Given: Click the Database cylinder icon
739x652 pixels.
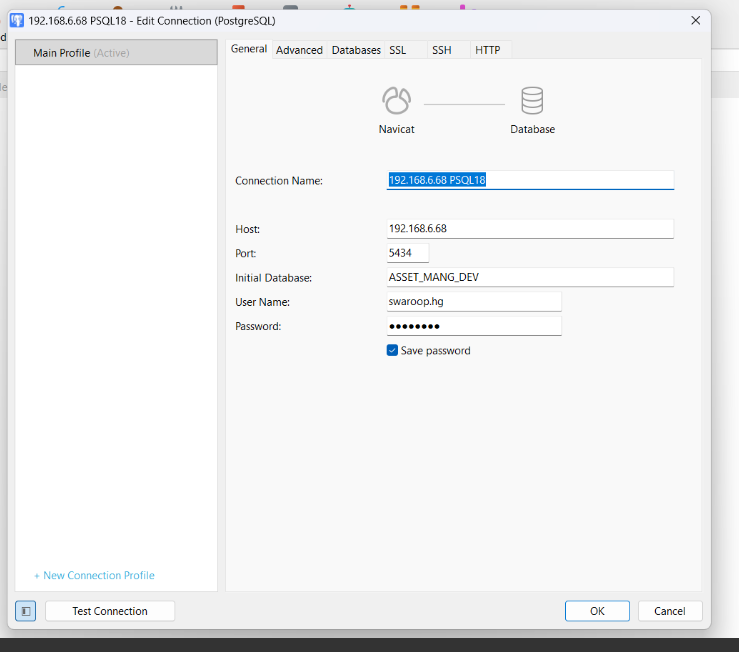Looking at the screenshot, I should point(532,102).
